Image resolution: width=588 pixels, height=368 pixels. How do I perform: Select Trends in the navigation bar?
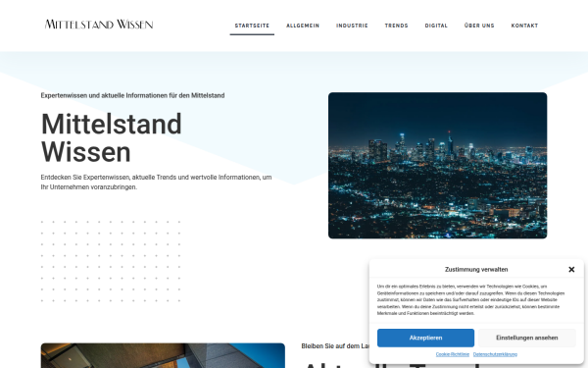(x=396, y=26)
